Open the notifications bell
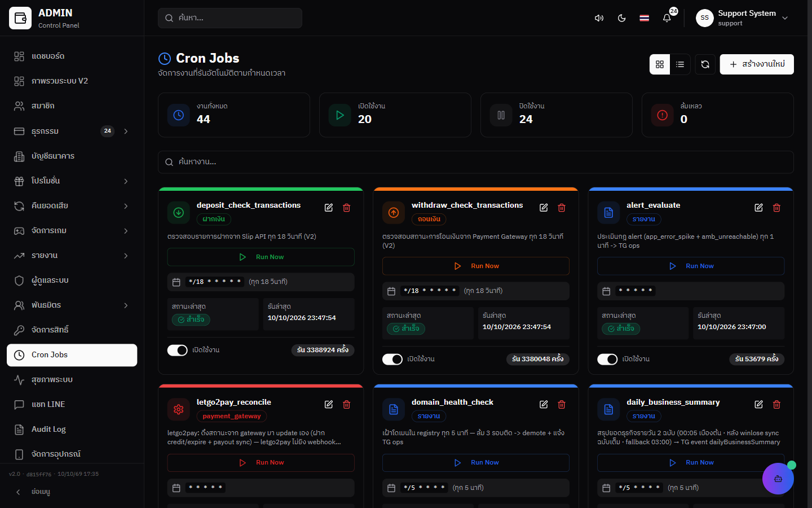The width and height of the screenshot is (812, 508). pos(667,18)
